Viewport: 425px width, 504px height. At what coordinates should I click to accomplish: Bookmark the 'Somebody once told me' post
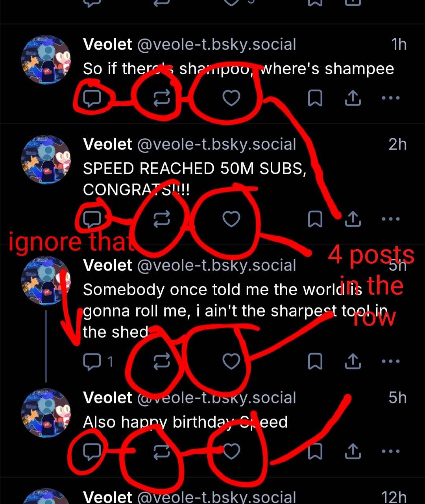(x=314, y=361)
